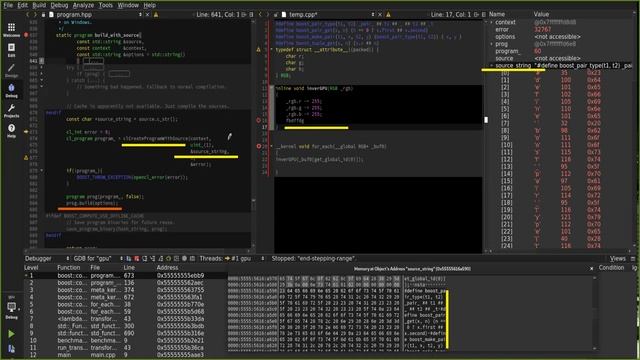Click Line: 17, Col: 1 indicator

pyautogui.click(x=451, y=14)
